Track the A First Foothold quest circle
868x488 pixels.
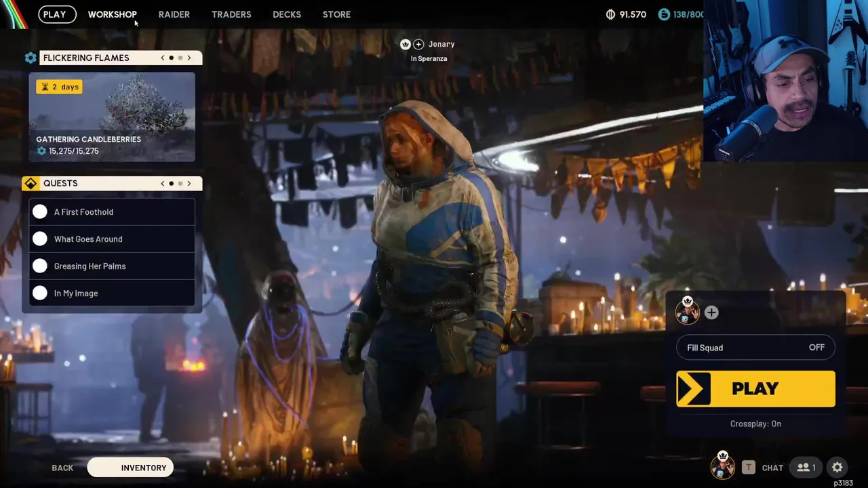coord(40,212)
